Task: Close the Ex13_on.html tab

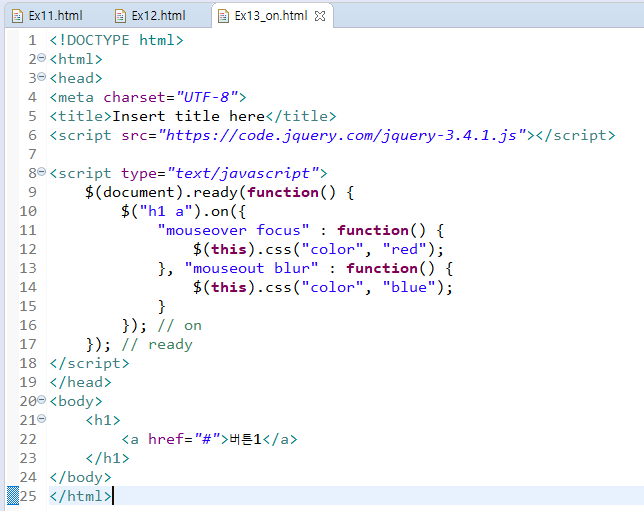Action: point(320,16)
